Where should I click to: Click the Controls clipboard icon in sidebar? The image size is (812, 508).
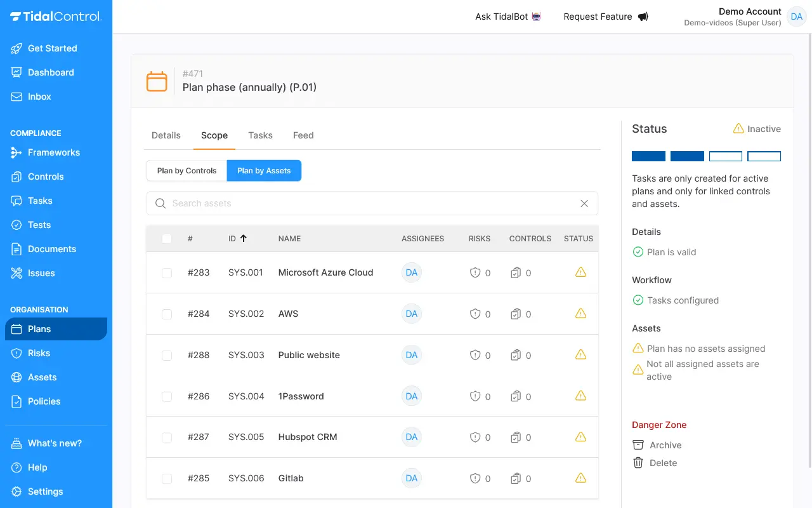pyautogui.click(x=16, y=177)
